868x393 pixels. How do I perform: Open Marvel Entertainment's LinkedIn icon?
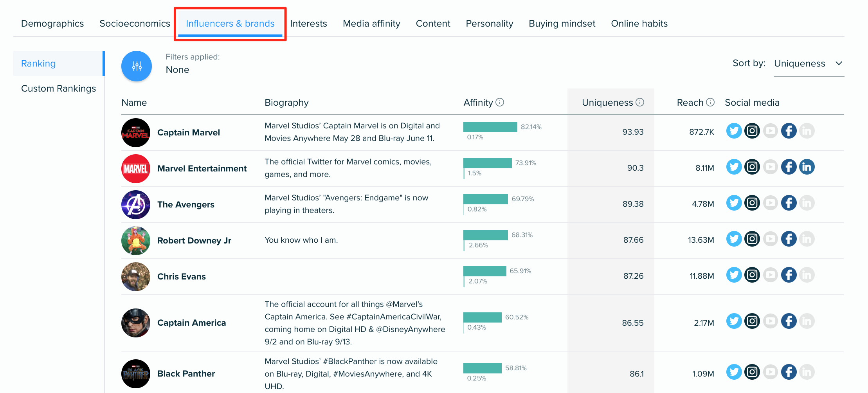point(807,167)
